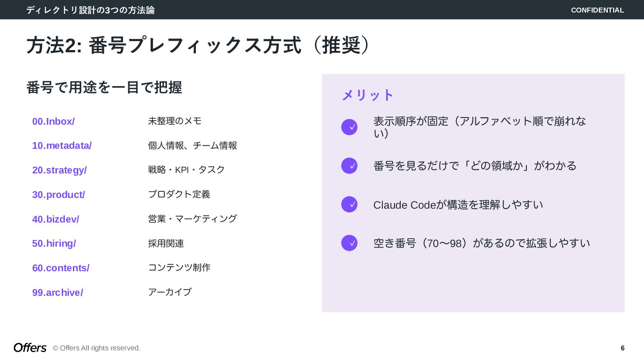Click the CONFIDENTIAL label in the header

[597, 10]
